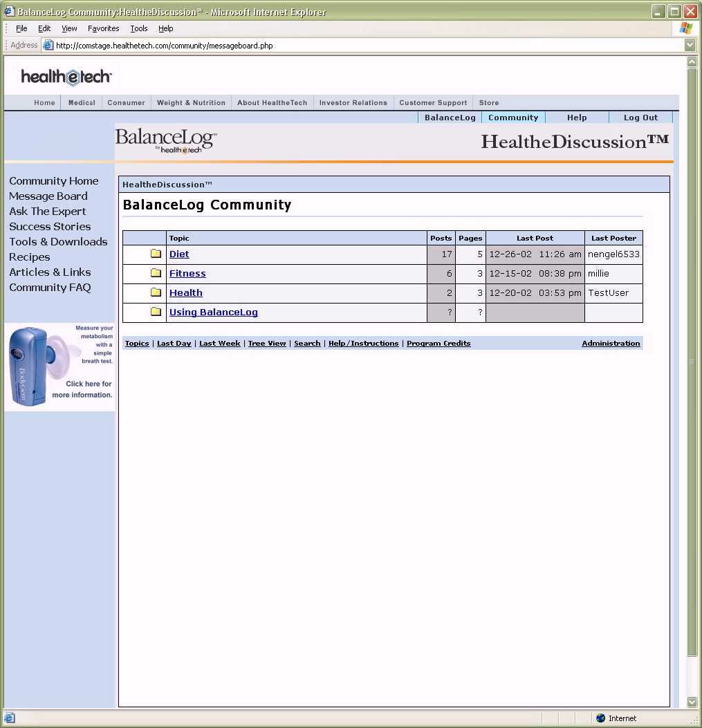Click folder icon beside Using BalanceLog
This screenshot has width=702, height=728.
pos(156,312)
